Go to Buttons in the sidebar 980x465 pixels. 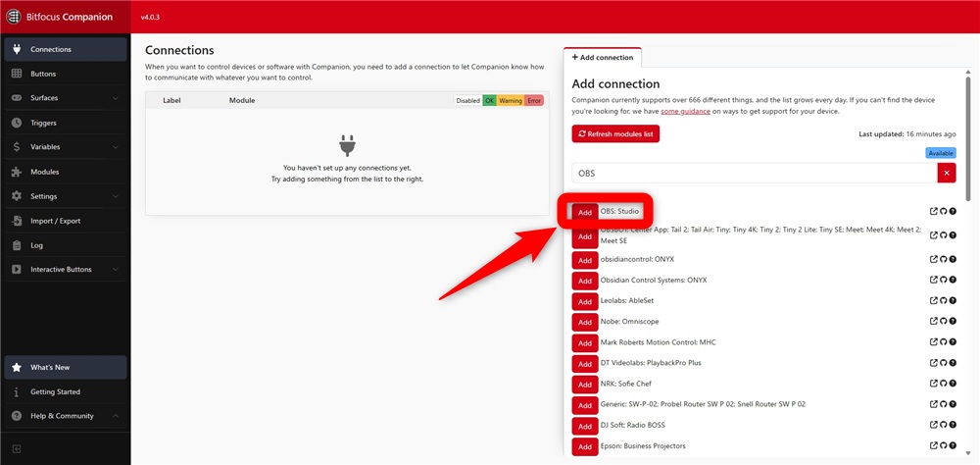pyautogui.click(x=65, y=74)
